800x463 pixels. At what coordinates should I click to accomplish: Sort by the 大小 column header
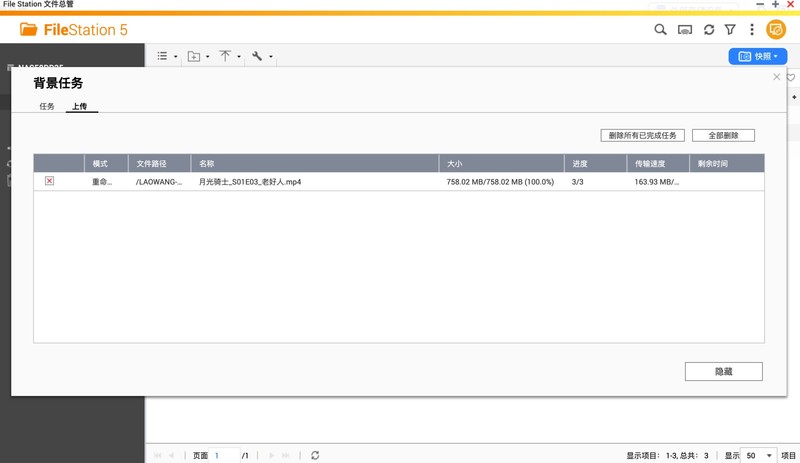[x=502, y=163]
